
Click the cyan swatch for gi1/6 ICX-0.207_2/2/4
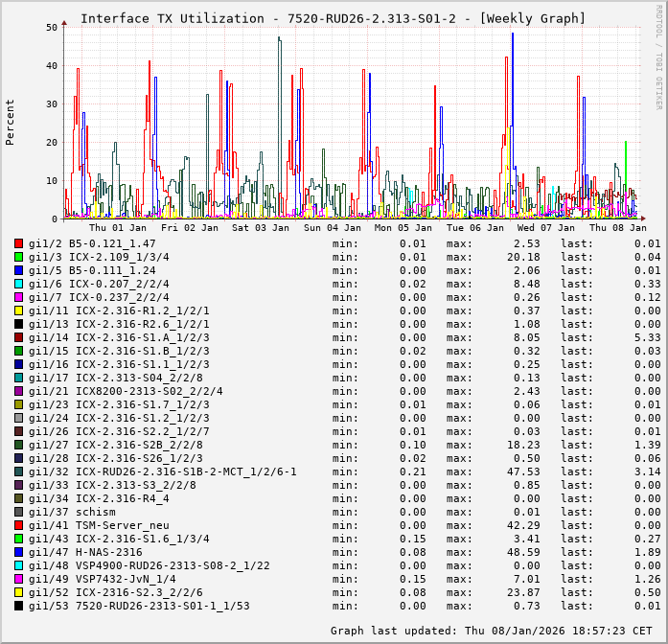point(18,284)
